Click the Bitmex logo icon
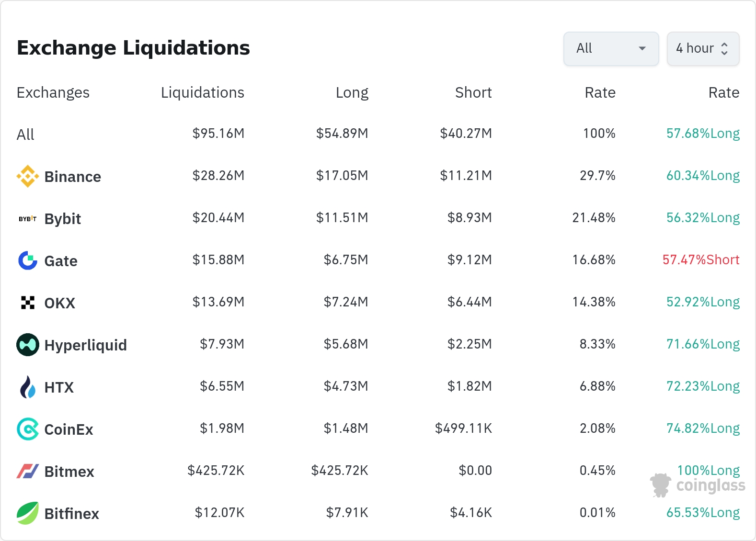The height and width of the screenshot is (541, 756). (28, 471)
